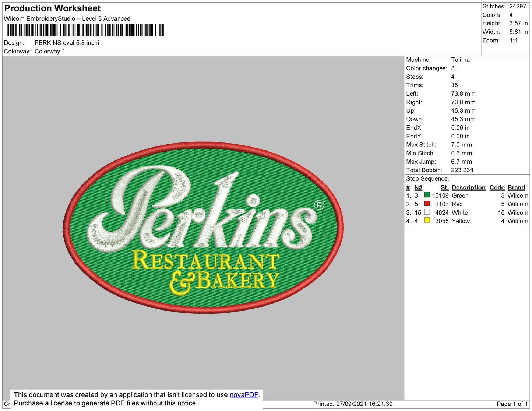The image size is (532, 411).
Task: Click the White stitch count '4024'
Action: pyautogui.click(x=442, y=213)
